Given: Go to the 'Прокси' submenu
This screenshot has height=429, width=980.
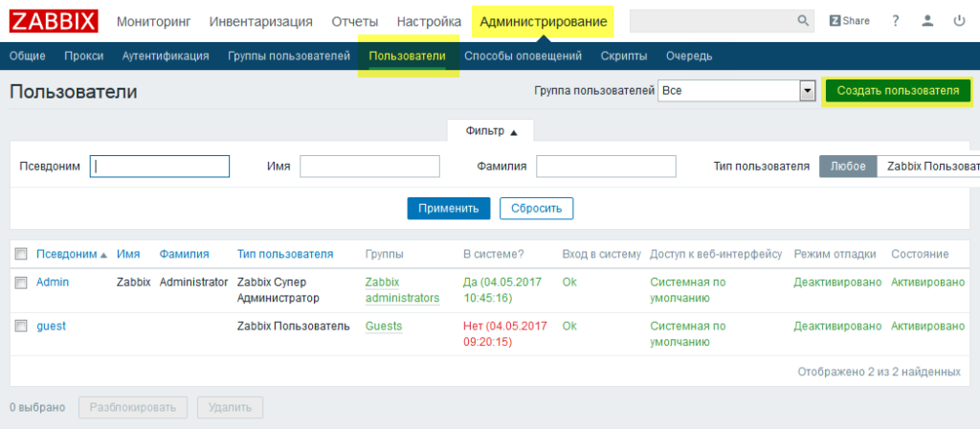Looking at the screenshot, I should tap(84, 56).
